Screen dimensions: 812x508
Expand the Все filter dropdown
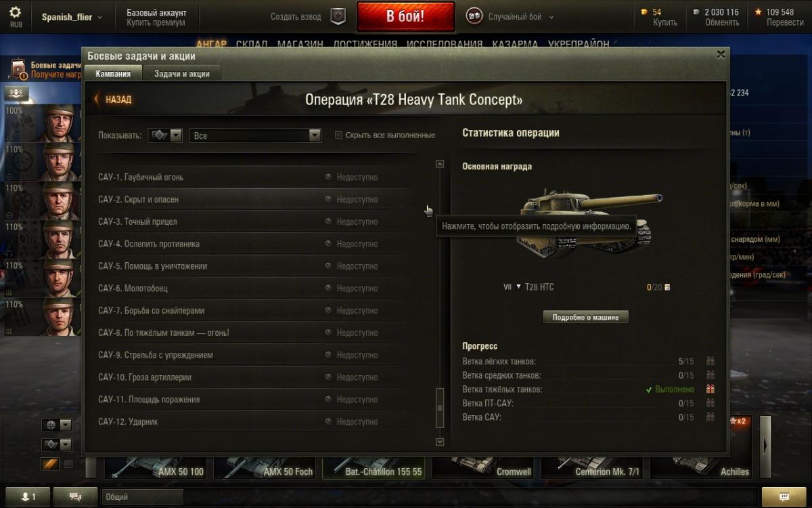pyautogui.click(x=255, y=135)
